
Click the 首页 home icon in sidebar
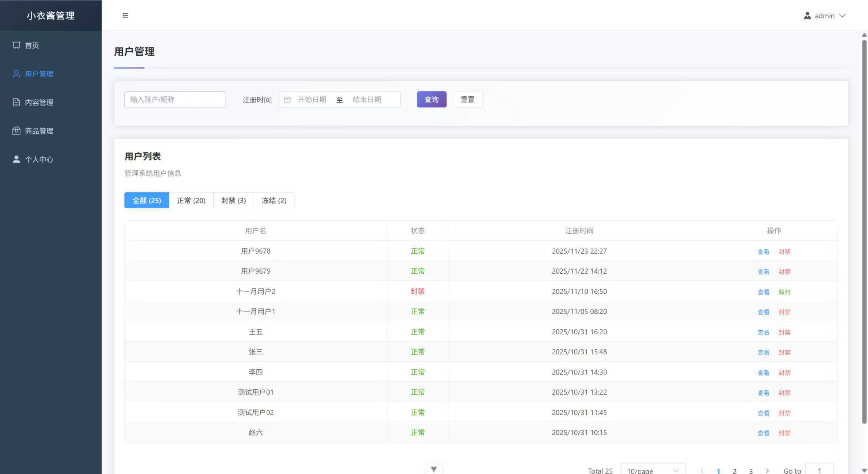(16, 45)
